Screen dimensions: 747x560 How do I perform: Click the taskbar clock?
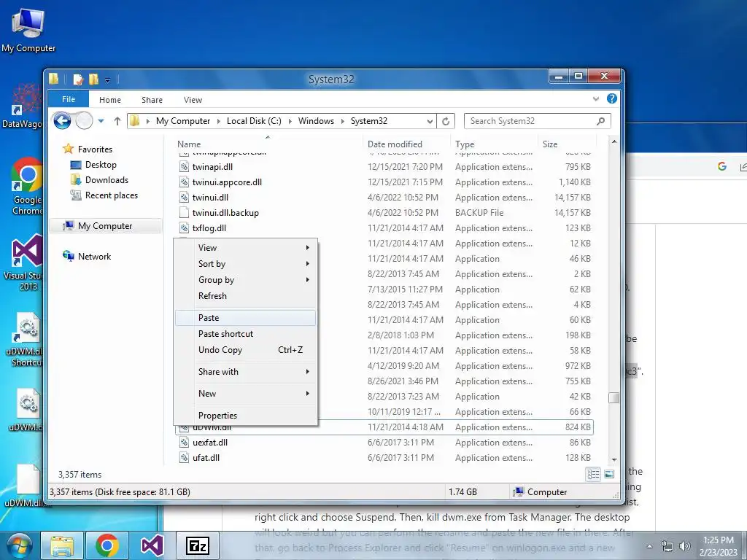click(719, 546)
